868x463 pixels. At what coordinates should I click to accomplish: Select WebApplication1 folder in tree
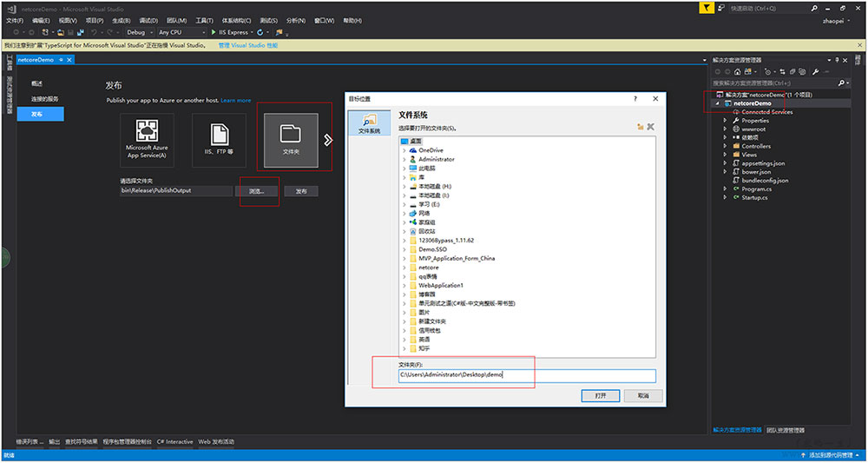(441, 285)
